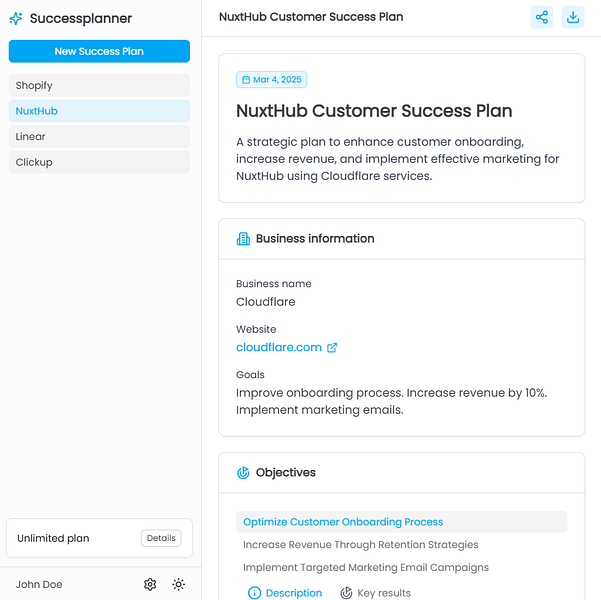Open the Linear plan
Image resolution: width=601 pixels, height=600 pixels.
pyautogui.click(x=99, y=136)
